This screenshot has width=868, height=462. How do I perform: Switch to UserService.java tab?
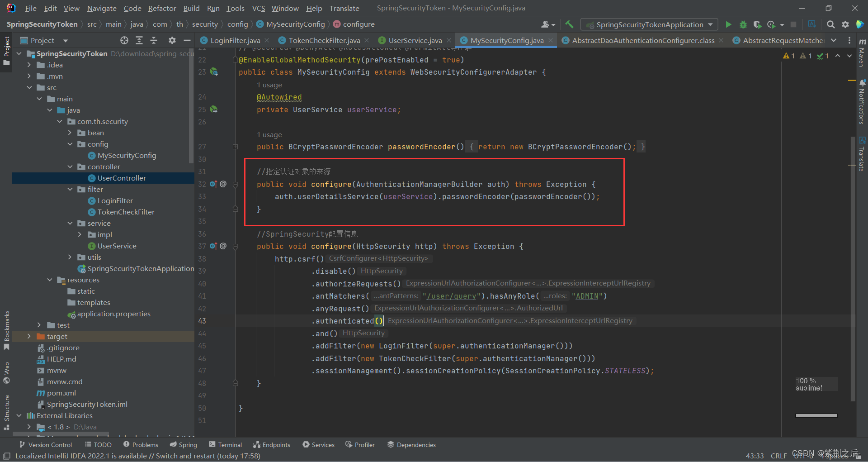(x=415, y=40)
